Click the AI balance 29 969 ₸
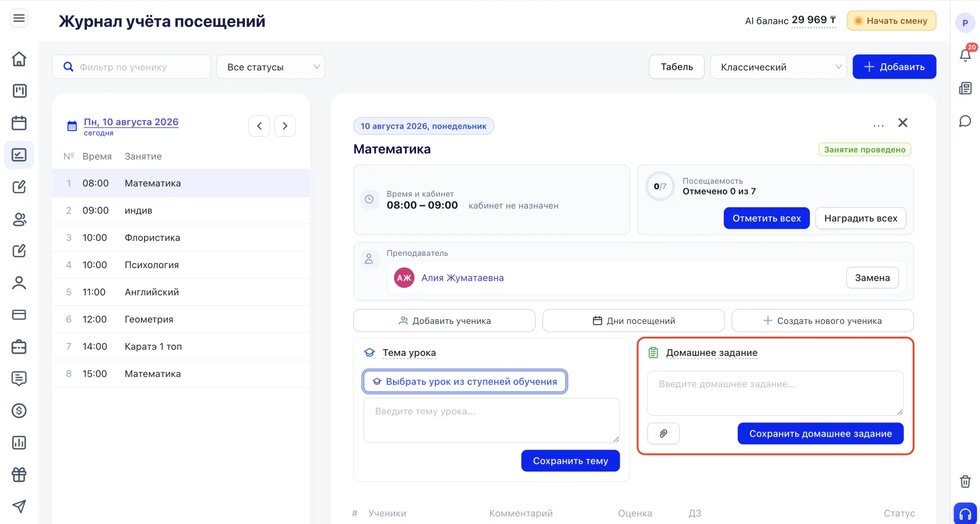Image resolution: width=980 pixels, height=524 pixels. click(x=813, y=20)
